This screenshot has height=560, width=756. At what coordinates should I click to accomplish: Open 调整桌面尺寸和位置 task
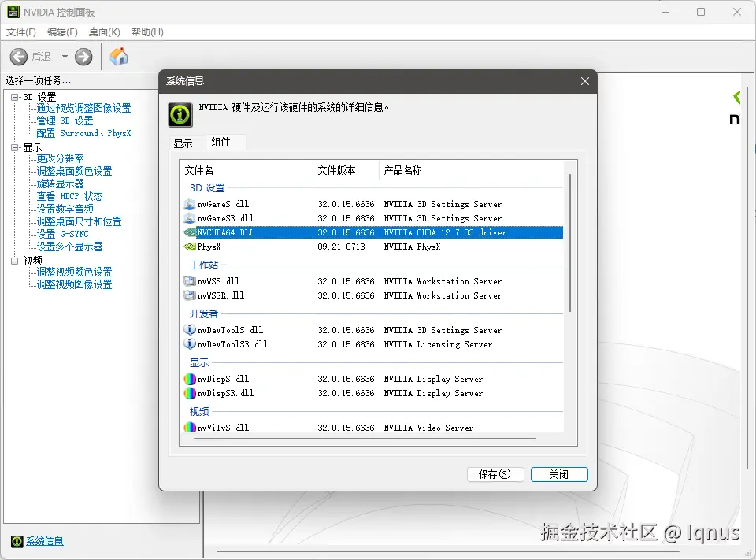click(79, 221)
